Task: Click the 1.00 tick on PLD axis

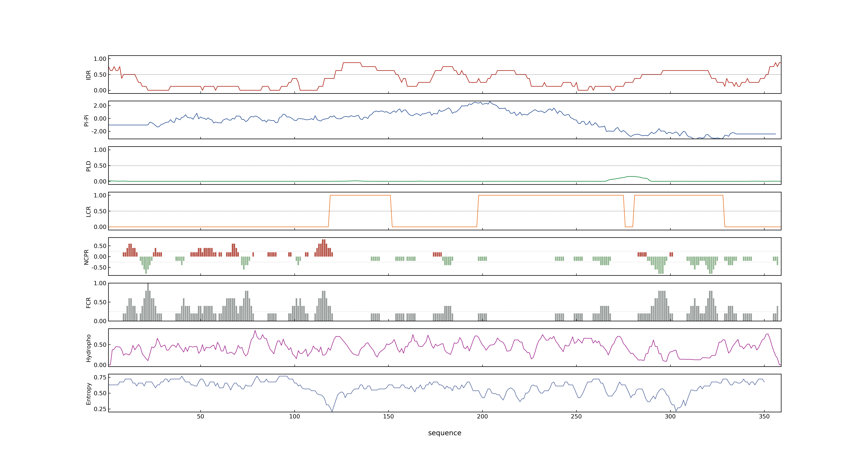Action: (x=100, y=150)
